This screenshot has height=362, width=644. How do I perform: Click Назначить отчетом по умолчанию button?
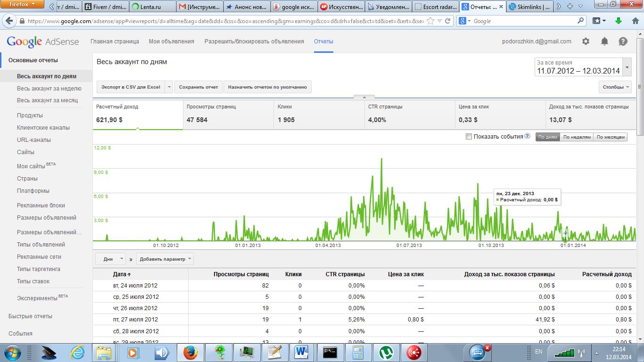click(267, 87)
